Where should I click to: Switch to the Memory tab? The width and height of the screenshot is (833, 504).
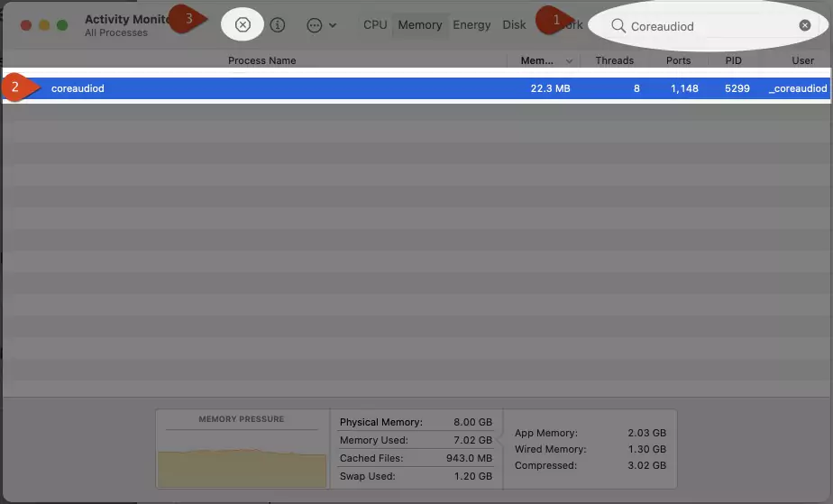point(420,25)
